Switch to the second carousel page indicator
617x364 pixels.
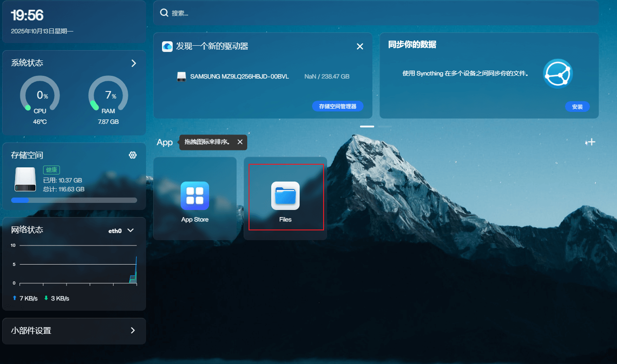tap(385, 127)
